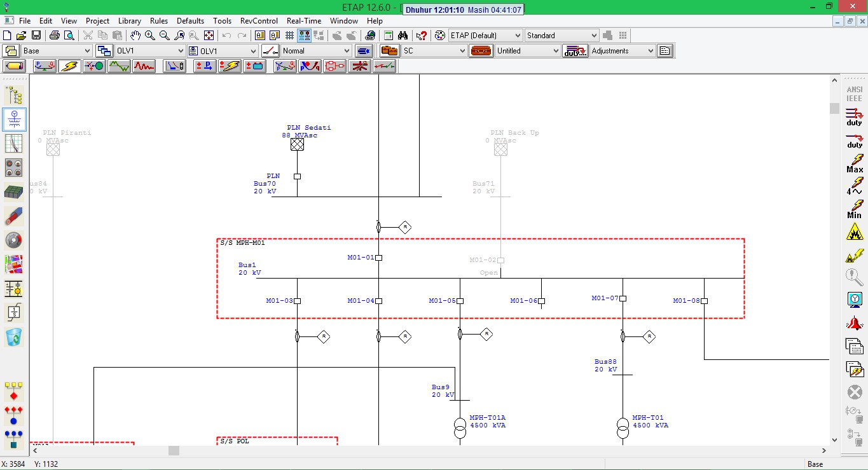Switch to Battery Sizing mode

(x=254, y=66)
